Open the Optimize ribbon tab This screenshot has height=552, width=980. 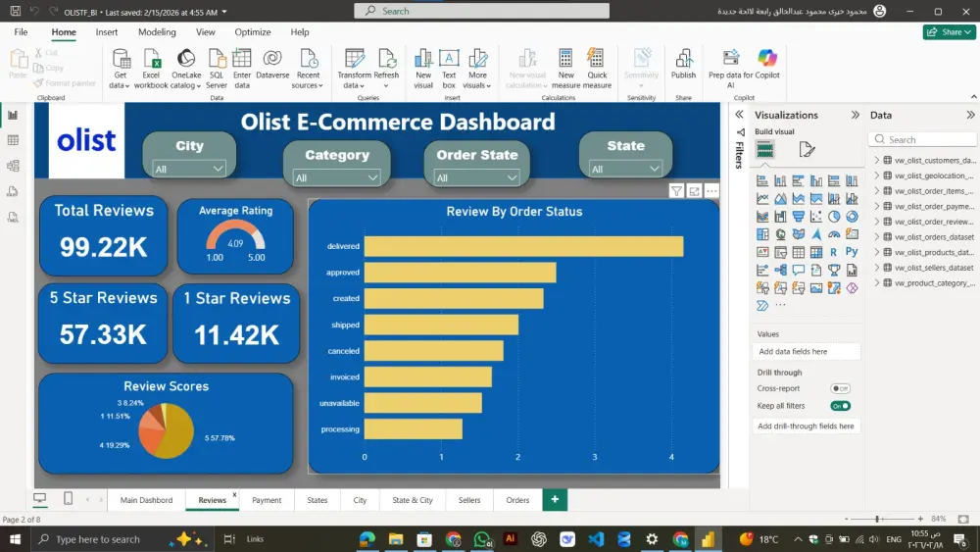click(x=253, y=32)
